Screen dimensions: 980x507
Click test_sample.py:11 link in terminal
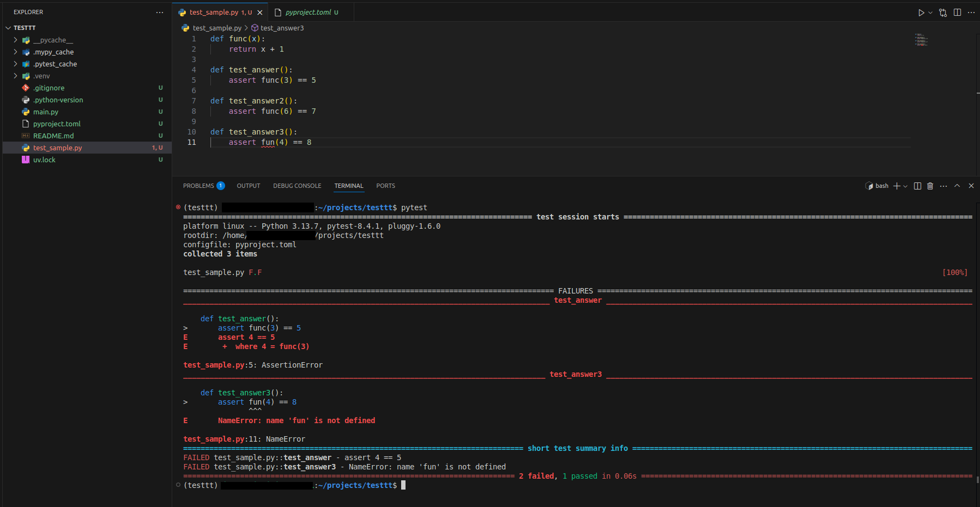pos(221,439)
